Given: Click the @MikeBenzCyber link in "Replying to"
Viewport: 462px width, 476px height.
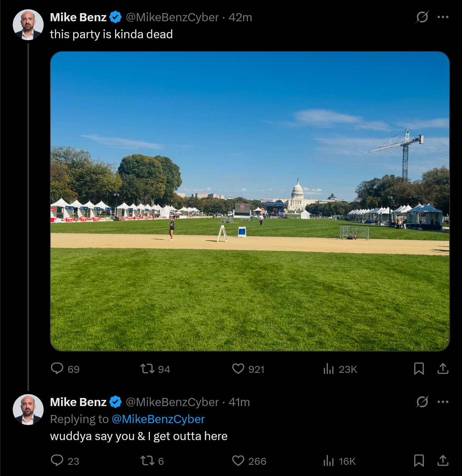Looking at the screenshot, I should click(x=158, y=419).
